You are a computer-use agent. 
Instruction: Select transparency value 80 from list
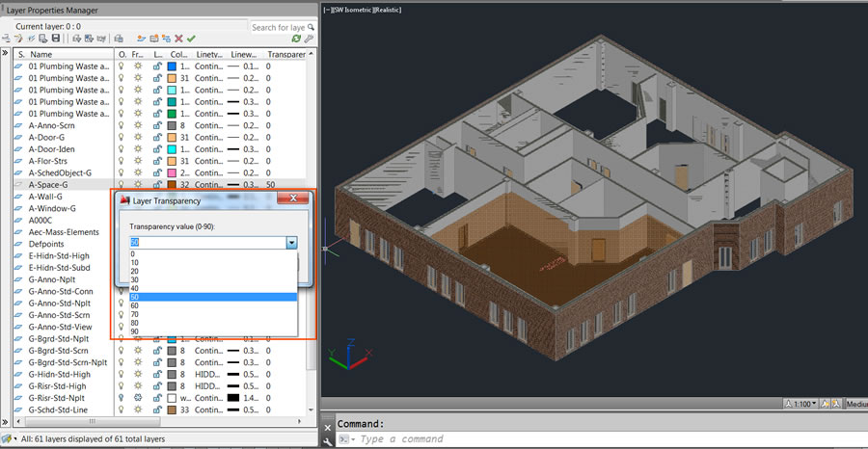(214, 323)
